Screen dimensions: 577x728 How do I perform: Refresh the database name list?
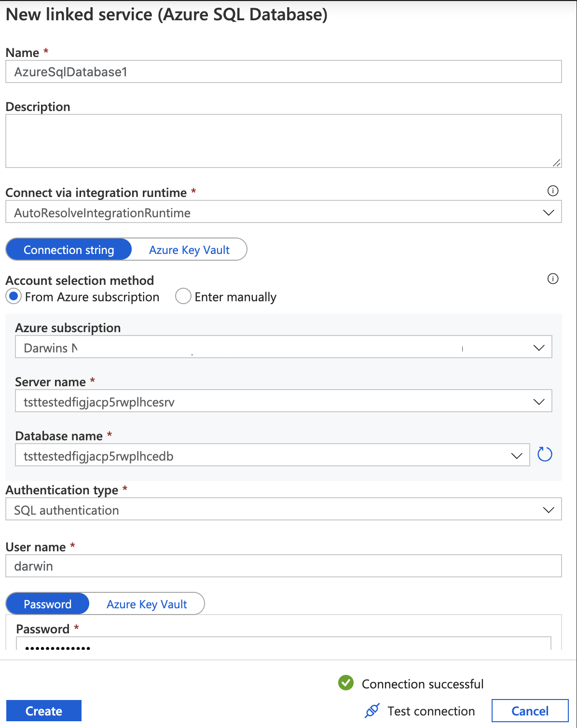tap(545, 454)
